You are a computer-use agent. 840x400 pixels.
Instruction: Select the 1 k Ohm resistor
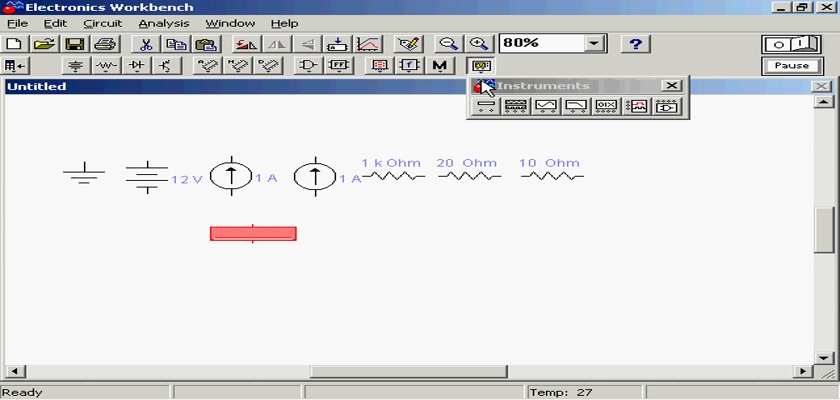[394, 176]
